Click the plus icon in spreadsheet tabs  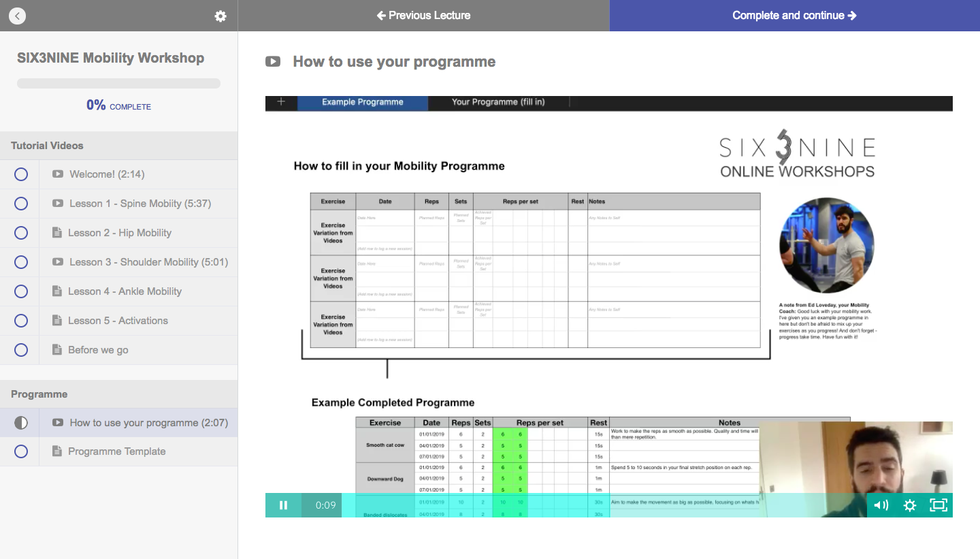281,102
